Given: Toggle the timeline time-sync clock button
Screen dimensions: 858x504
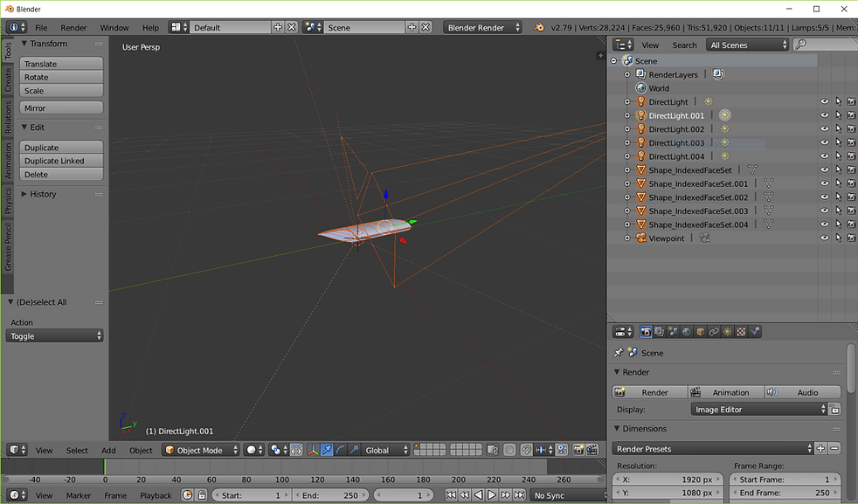Looking at the screenshot, I should click(188, 495).
